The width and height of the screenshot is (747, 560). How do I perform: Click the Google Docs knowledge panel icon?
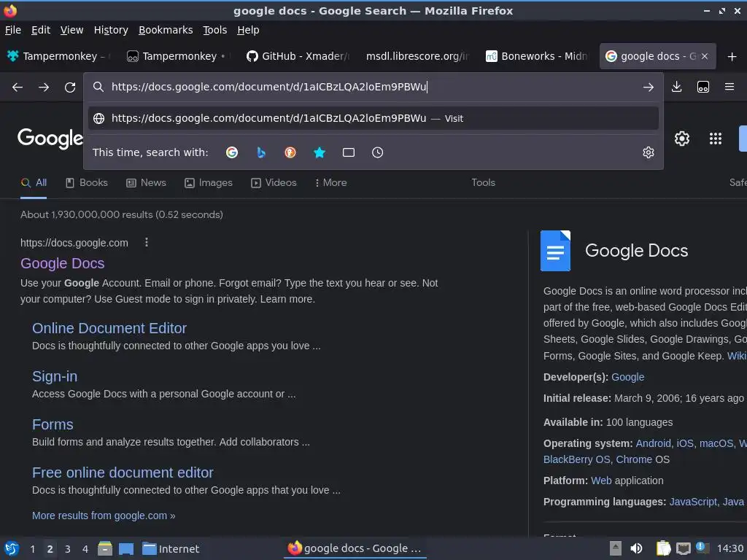[555, 251]
